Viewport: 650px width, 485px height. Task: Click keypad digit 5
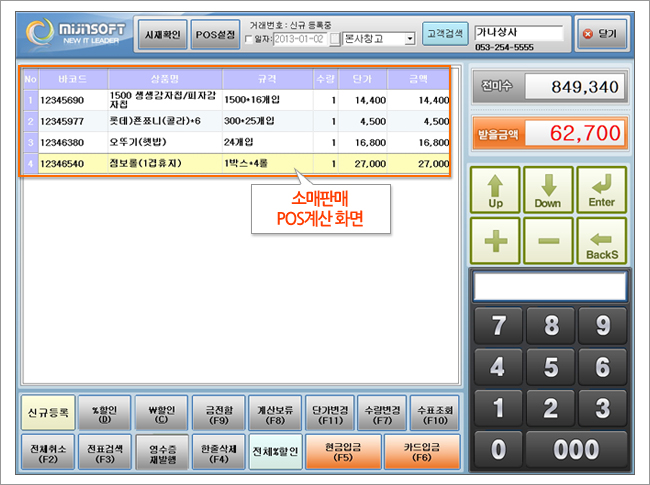coord(551,367)
